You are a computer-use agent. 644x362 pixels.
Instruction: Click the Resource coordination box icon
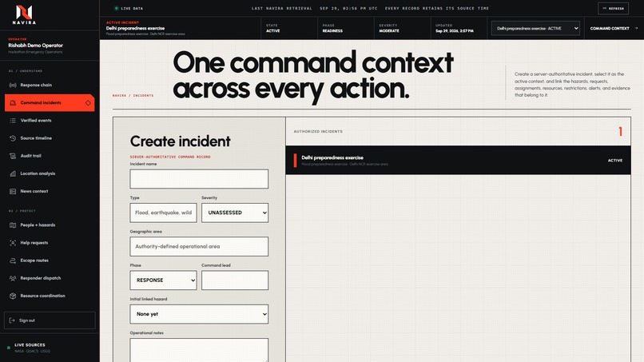(x=13, y=296)
